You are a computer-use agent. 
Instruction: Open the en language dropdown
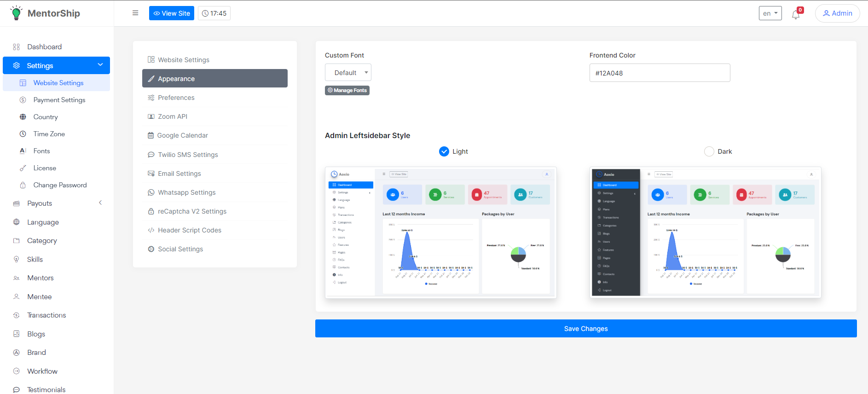[770, 13]
